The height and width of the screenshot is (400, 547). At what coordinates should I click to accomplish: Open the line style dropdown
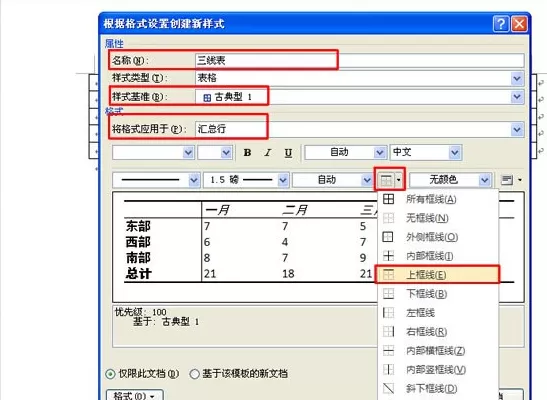tap(194, 180)
